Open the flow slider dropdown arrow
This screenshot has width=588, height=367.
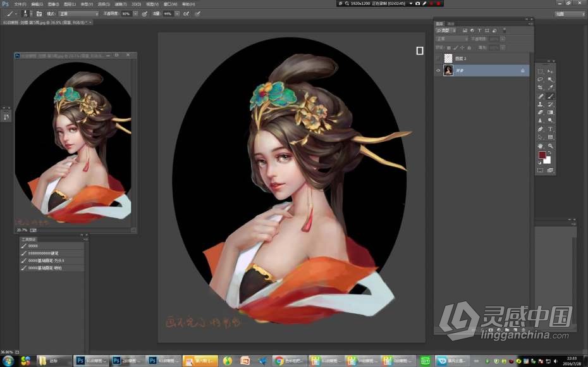pos(177,13)
